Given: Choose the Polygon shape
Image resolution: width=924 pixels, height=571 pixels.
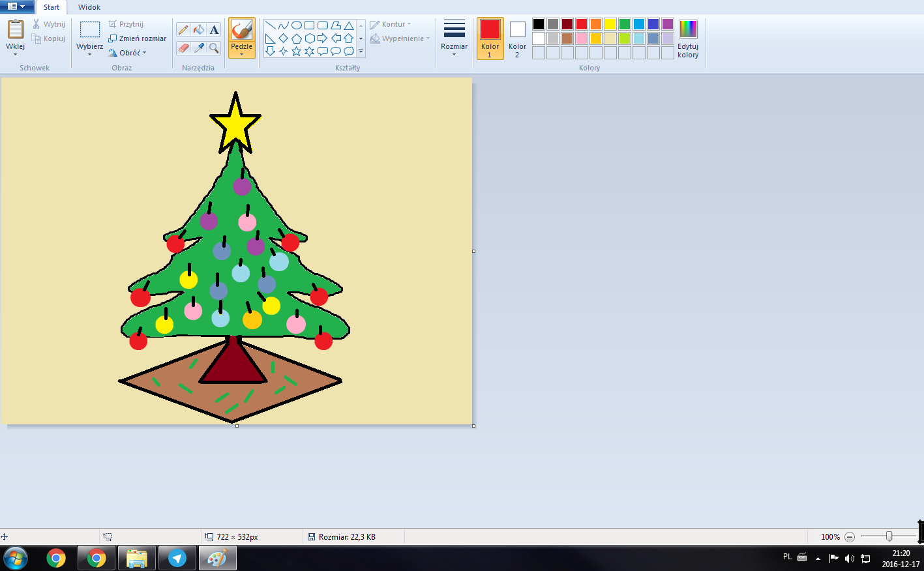Looking at the screenshot, I should click(336, 25).
